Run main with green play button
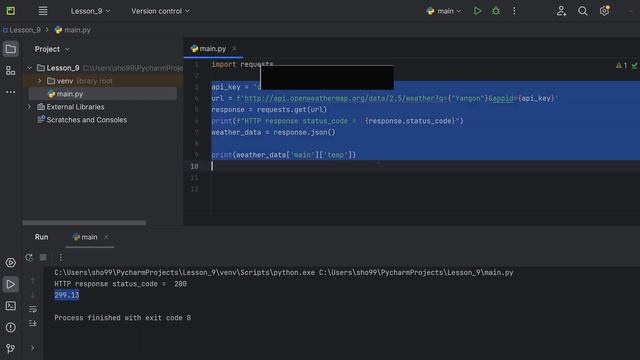Viewport: 640px width, 360px height. tap(477, 11)
